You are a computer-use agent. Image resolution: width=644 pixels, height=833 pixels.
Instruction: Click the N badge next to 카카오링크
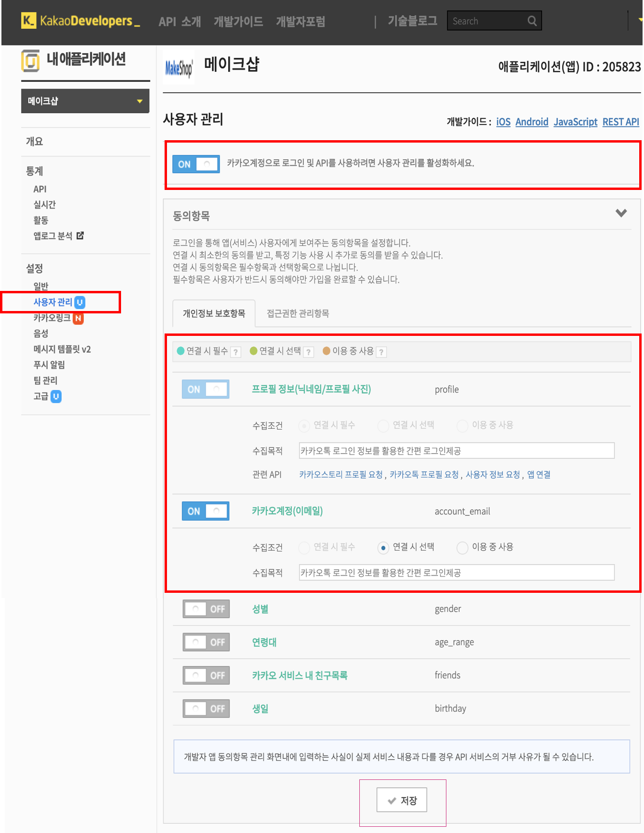click(x=78, y=318)
